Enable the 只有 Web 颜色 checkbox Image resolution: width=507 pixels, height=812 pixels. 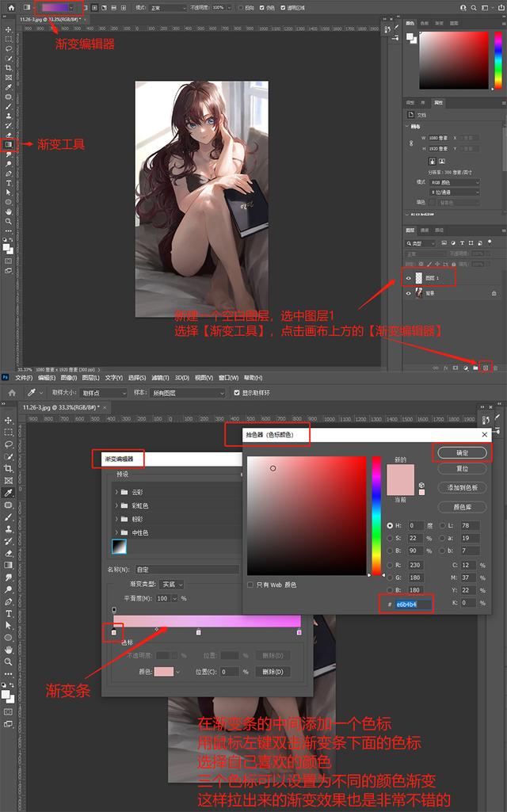(251, 585)
